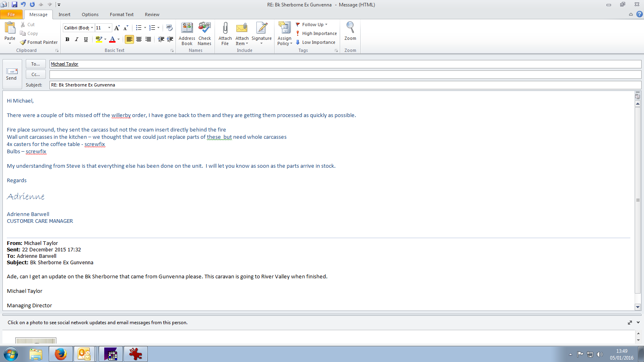644x362 pixels.
Task: Send the email message
Action: pyautogui.click(x=12, y=74)
